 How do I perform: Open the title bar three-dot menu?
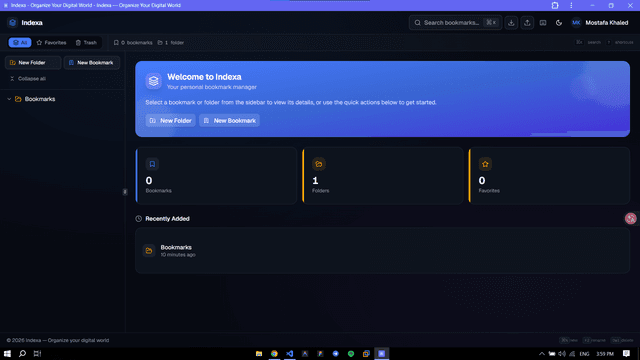(x=571, y=5)
